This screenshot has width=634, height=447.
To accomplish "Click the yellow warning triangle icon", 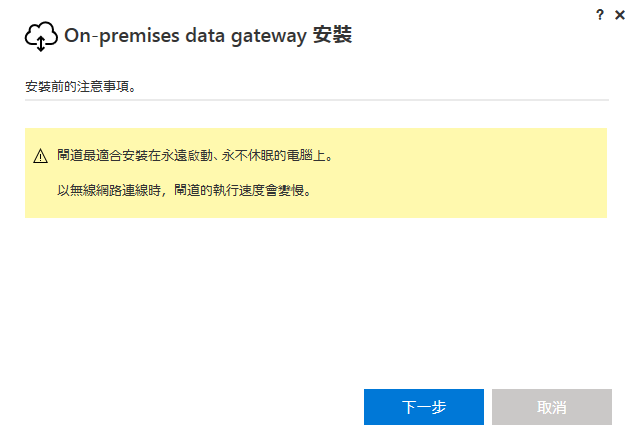I will pos(40,156).
